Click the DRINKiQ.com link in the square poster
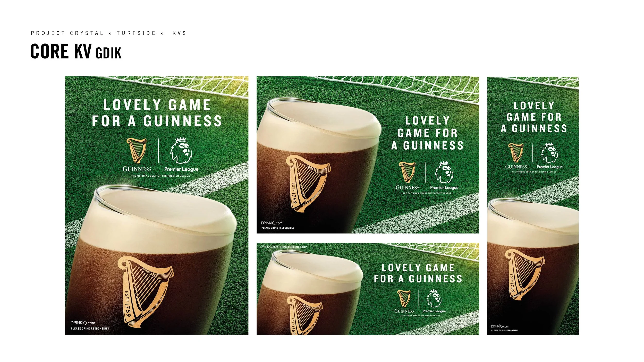The width and height of the screenshot is (644, 362). 83,323
